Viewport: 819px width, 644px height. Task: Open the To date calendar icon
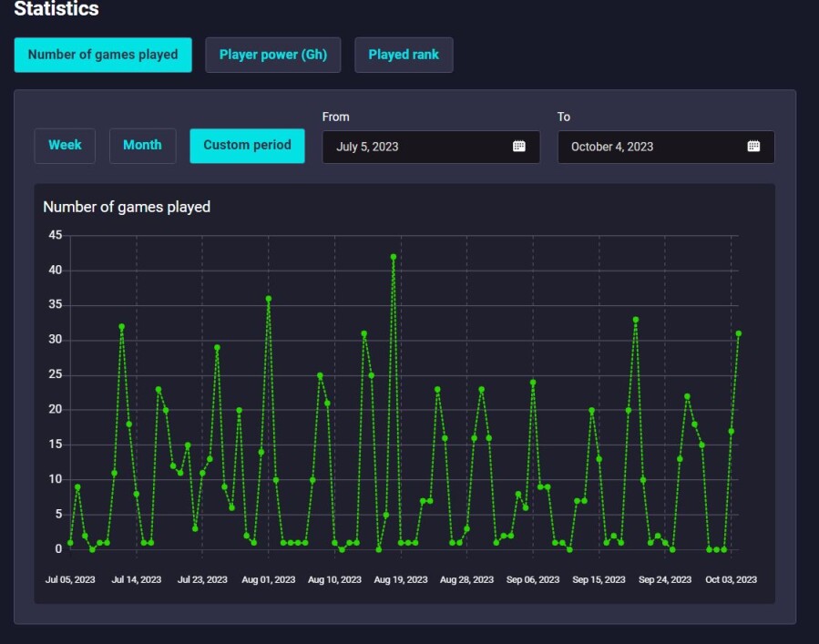(x=753, y=147)
